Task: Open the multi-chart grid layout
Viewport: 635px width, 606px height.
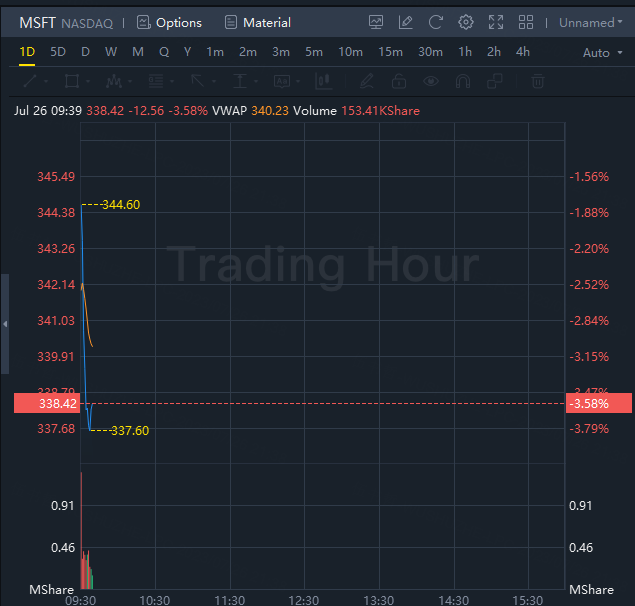Action: (526, 22)
